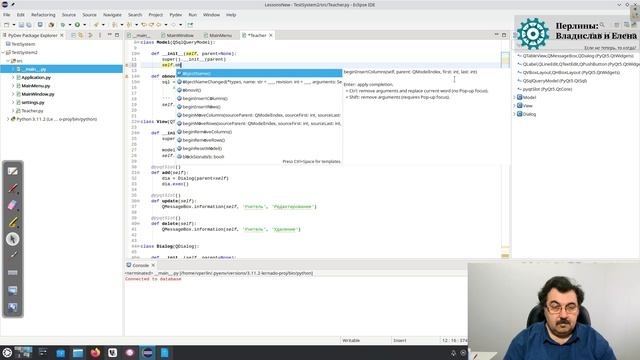Select the pink eraser annotation tool
The height and width of the screenshot is (360, 640).
13,205
